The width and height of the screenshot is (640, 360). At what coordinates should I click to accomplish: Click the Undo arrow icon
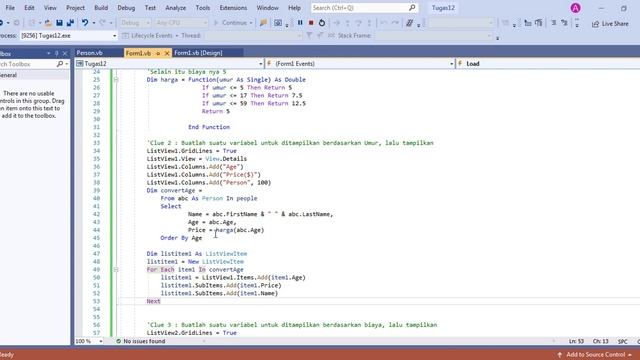[84, 23]
